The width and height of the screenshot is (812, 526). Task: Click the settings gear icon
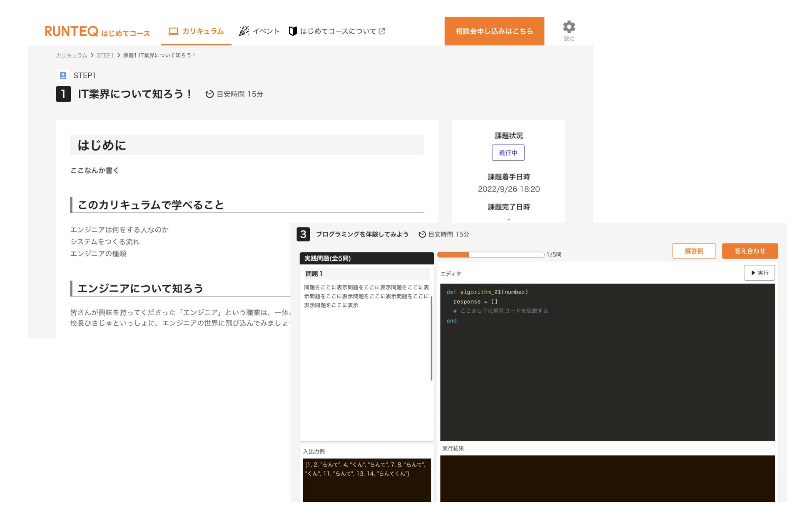pos(569,27)
